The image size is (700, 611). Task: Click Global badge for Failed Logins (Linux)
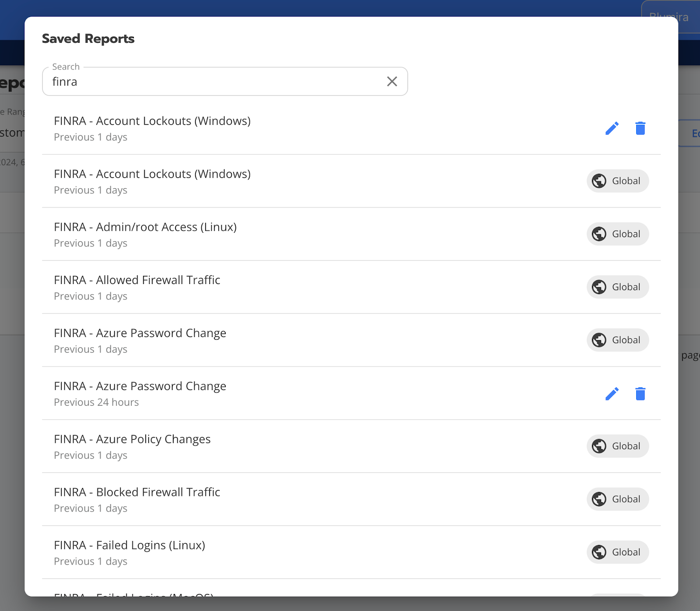pyautogui.click(x=617, y=552)
